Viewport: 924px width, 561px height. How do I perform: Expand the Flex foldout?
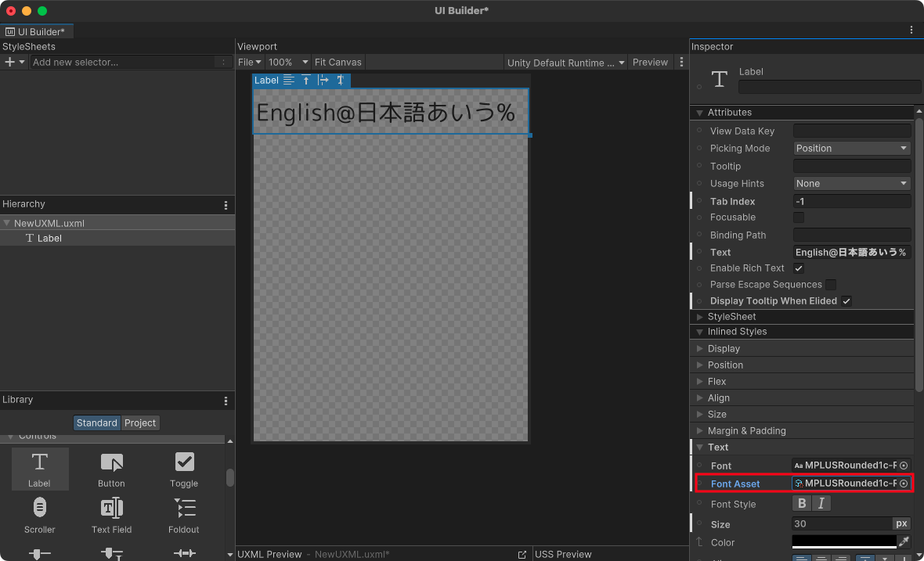(699, 382)
